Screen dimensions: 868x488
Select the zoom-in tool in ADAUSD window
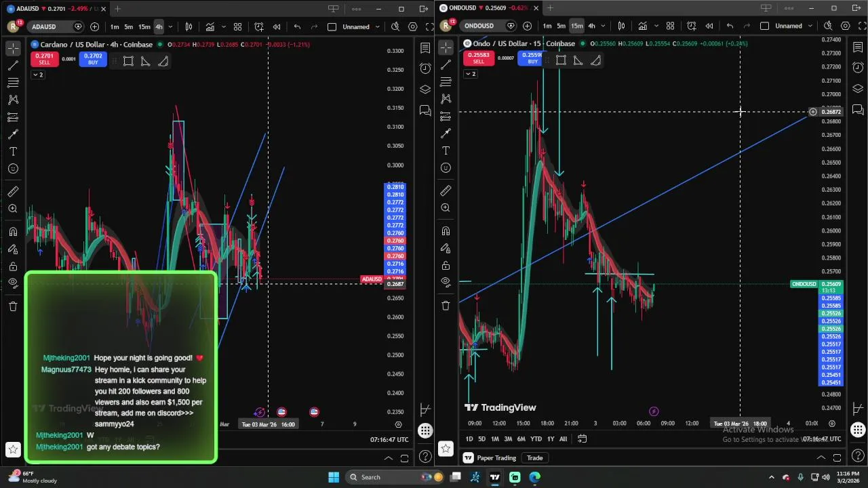point(13,209)
